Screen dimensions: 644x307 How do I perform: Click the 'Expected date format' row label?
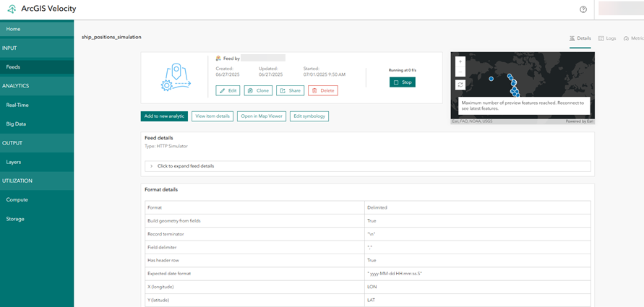tap(169, 273)
